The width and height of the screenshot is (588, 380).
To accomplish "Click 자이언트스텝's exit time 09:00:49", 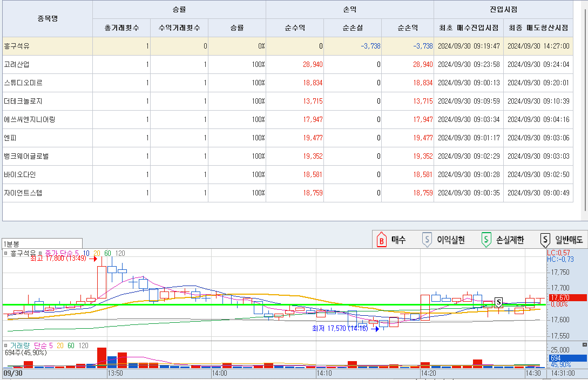I will tap(538, 193).
